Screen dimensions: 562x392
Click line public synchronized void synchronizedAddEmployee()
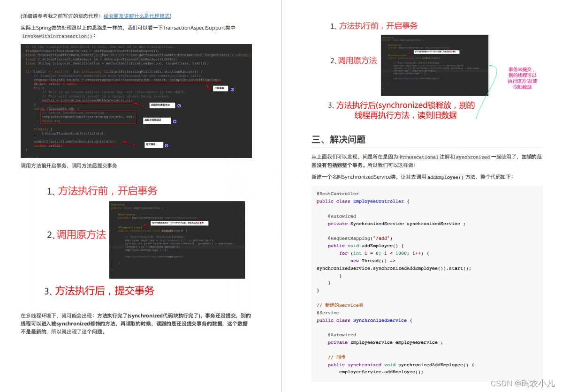(x=401, y=365)
